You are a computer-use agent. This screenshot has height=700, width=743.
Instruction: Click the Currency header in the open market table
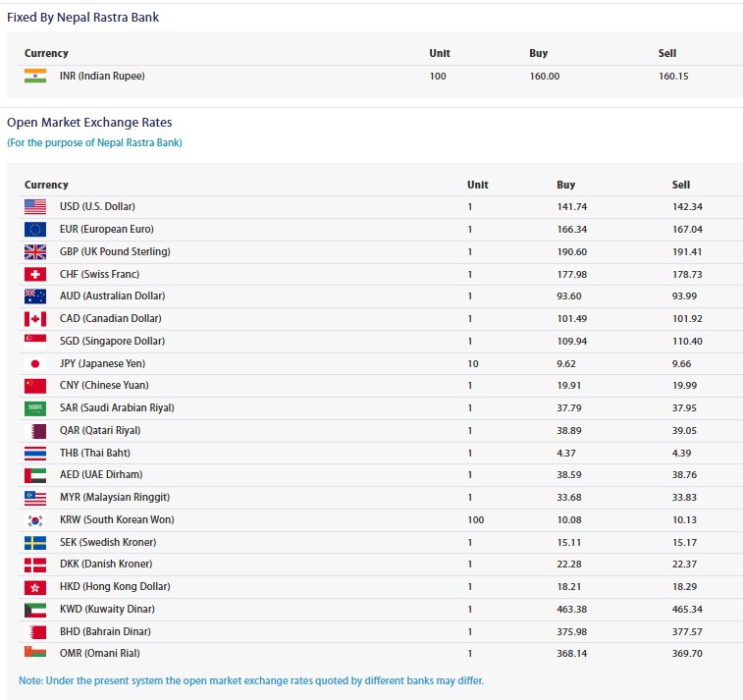tap(46, 185)
